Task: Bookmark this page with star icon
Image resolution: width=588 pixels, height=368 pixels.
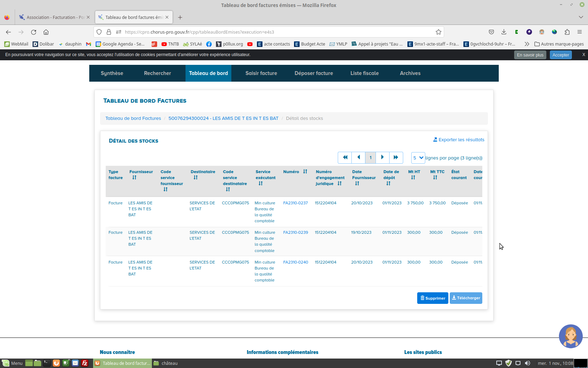Action: (438, 32)
